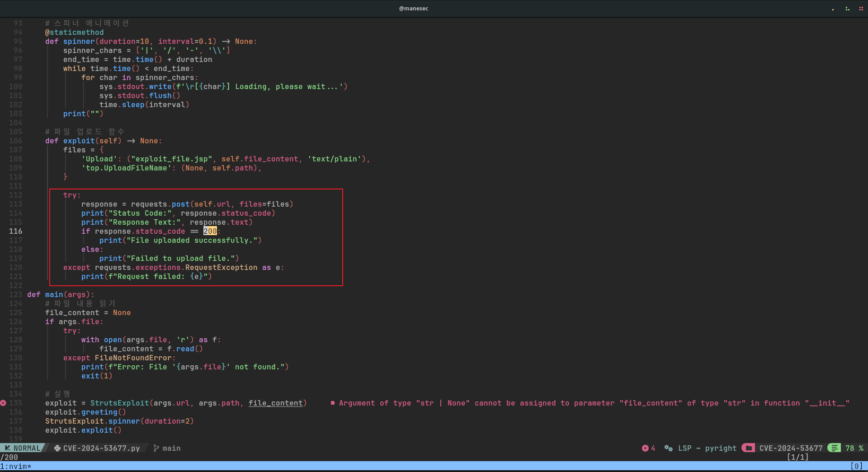Click the NORMAL mode indicator icon
Viewport: 868px width, 472px height.
[x=7, y=448]
